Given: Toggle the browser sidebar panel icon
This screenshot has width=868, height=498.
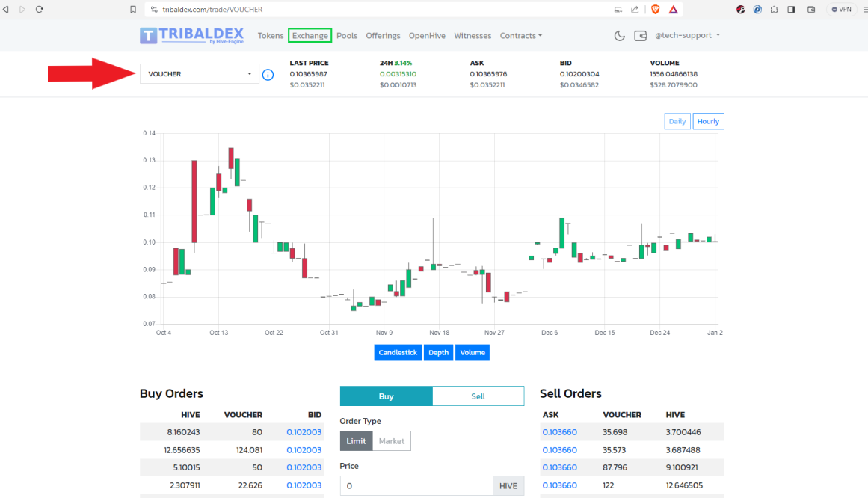Looking at the screenshot, I should click(791, 10).
